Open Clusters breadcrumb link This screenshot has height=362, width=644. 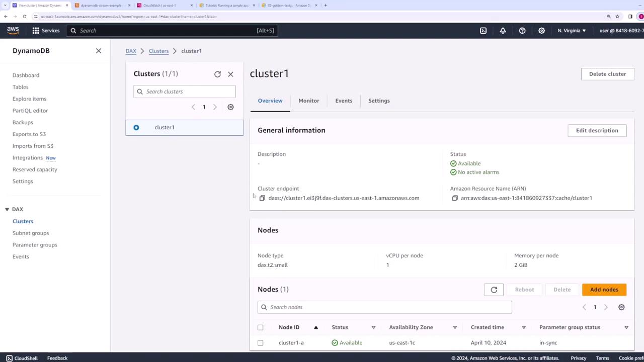[158, 51]
